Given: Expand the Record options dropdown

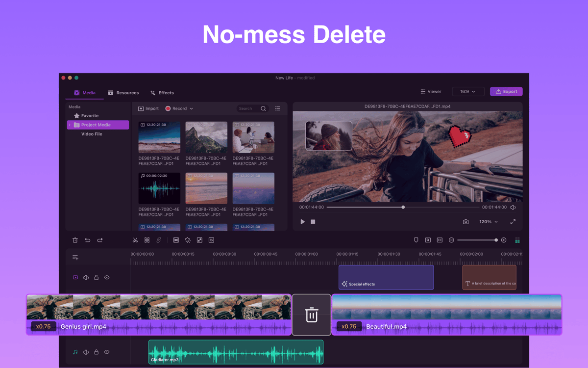Looking at the screenshot, I should [191, 108].
